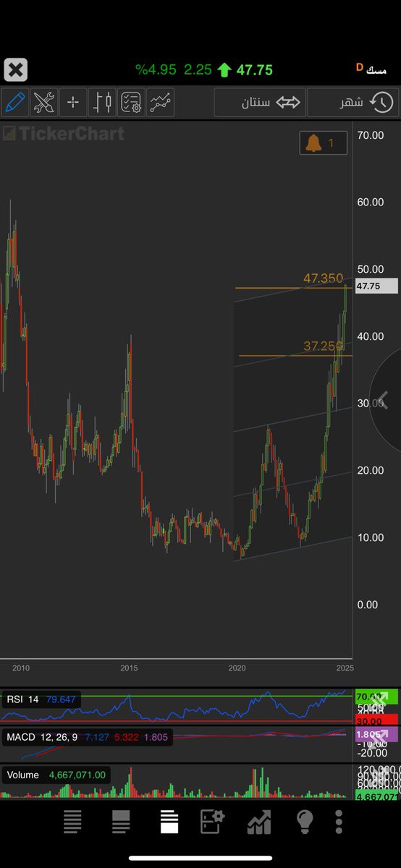Switch to the medium rows layout icon
The width and height of the screenshot is (401, 868).
click(x=121, y=822)
